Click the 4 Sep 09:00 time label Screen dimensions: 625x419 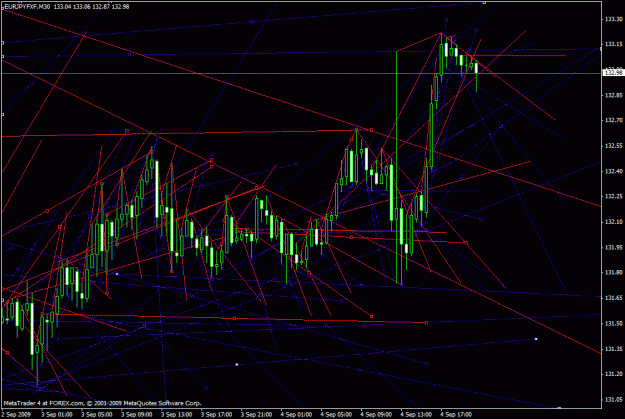(376, 415)
